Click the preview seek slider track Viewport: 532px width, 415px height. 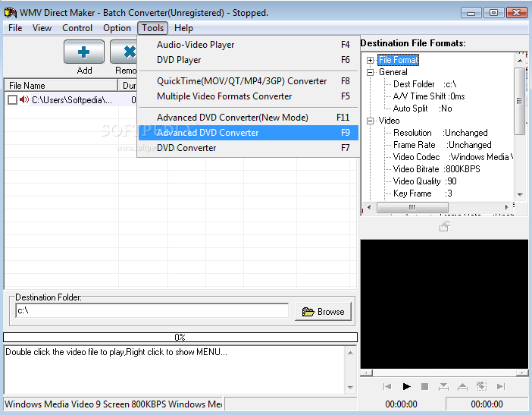[444, 373]
